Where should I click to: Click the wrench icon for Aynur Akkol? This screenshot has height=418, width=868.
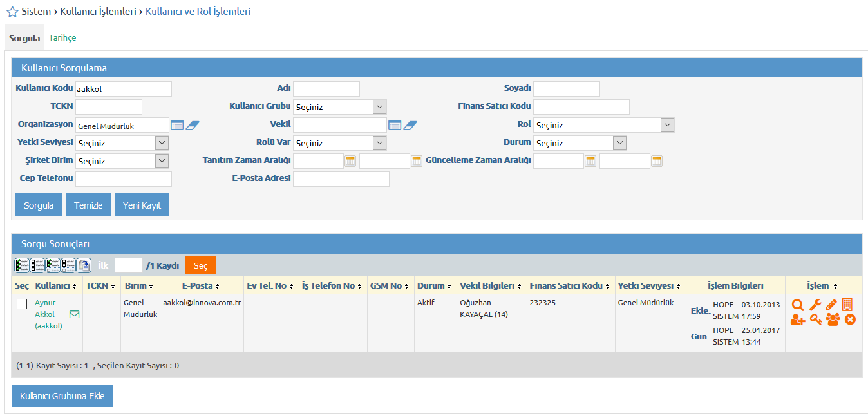pos(815,305)
